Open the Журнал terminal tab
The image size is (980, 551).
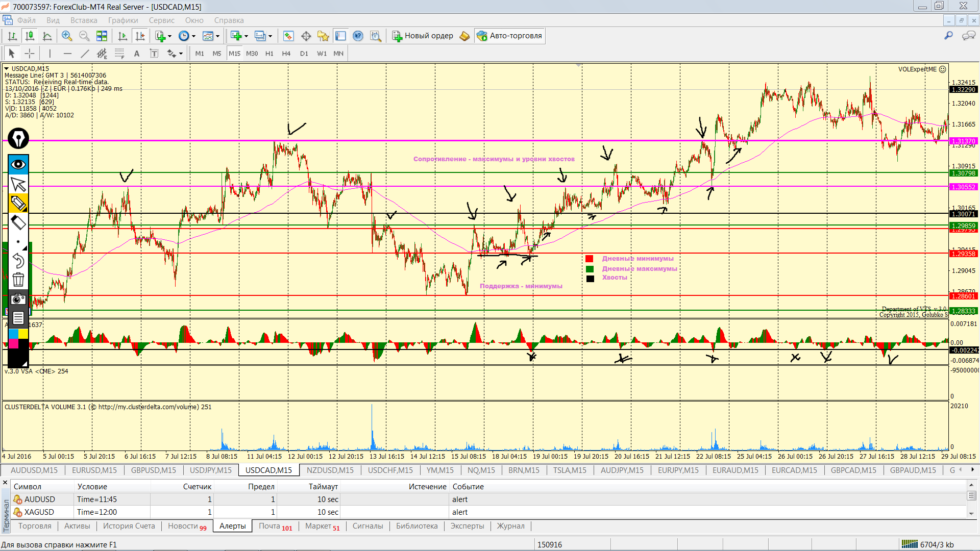point(510,526)
